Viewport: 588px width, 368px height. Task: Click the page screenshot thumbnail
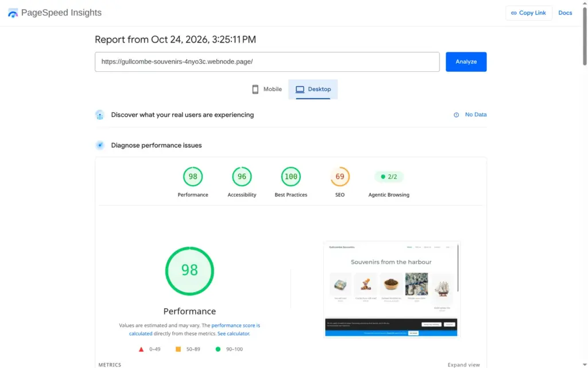pos(392,290)
